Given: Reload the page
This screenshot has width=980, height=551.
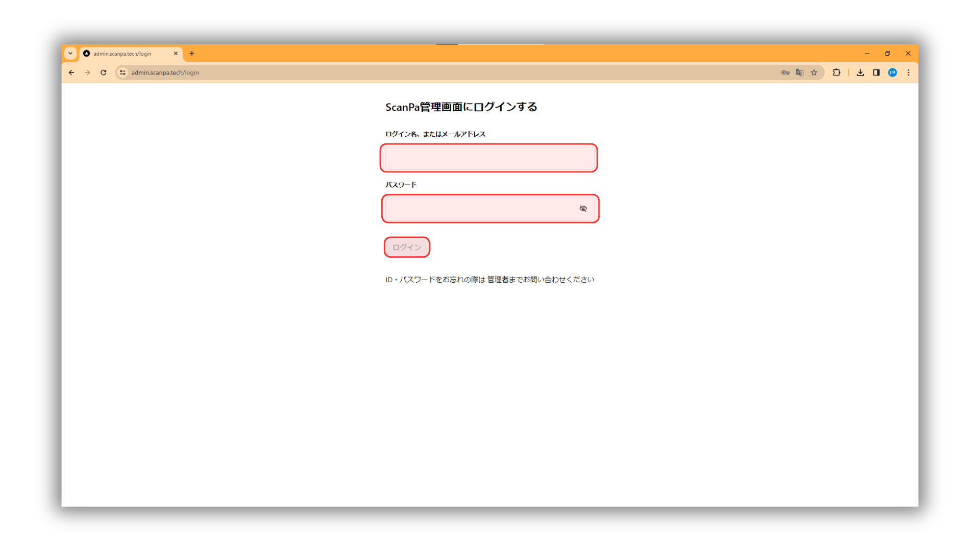Looking at the screenshot, I should pos(104,72).
